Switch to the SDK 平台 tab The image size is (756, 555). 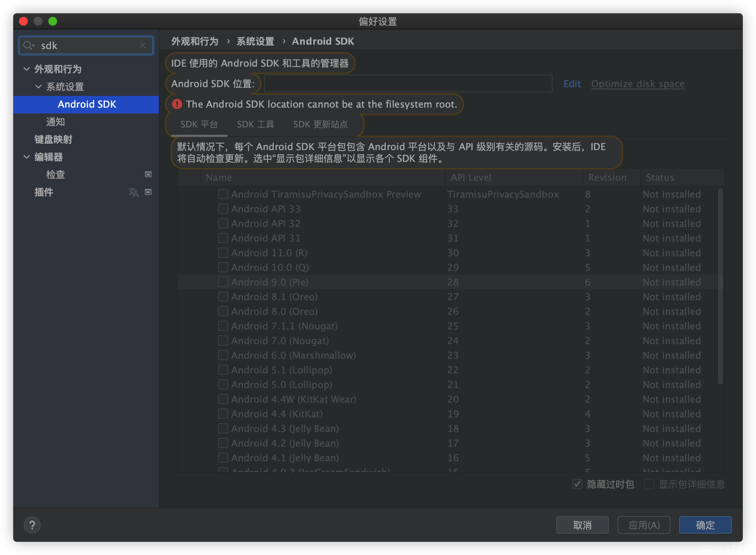click(x=199, y=124)
